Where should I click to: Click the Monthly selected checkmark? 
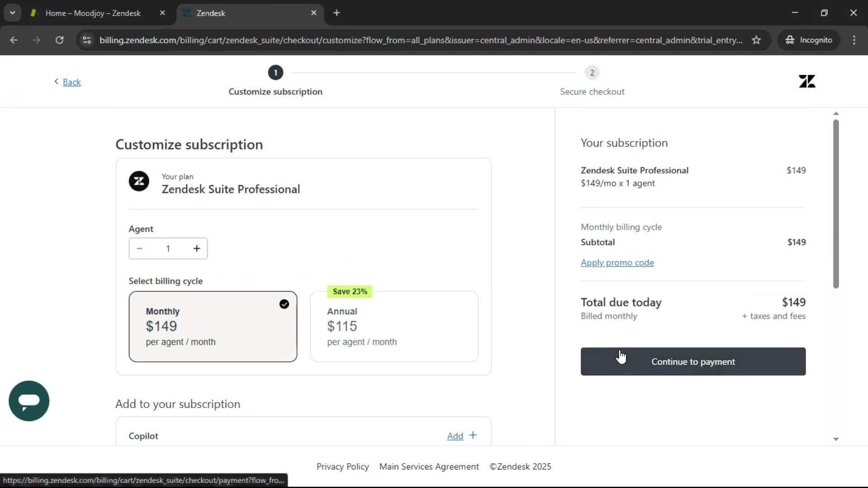click(284, 304)
